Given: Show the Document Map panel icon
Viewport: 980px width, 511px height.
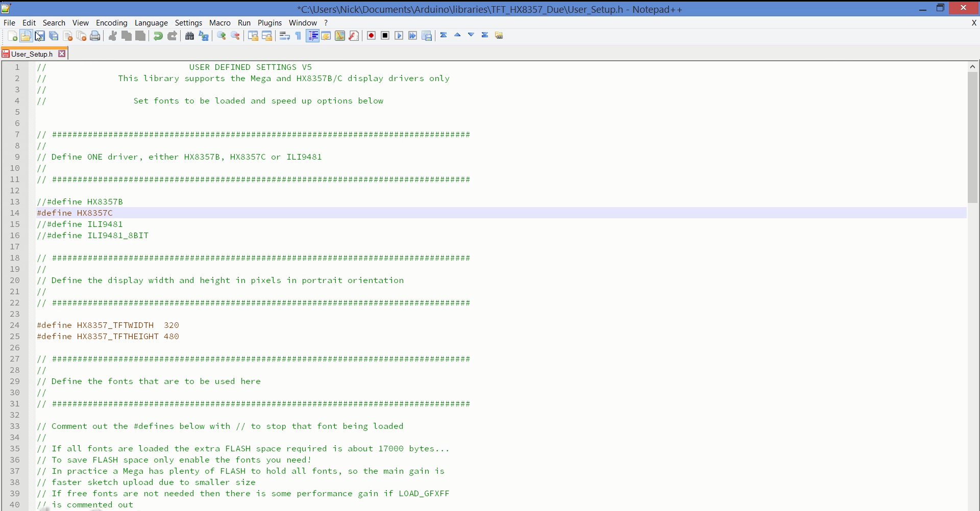Looking at the screenshot, I should 340,36.
